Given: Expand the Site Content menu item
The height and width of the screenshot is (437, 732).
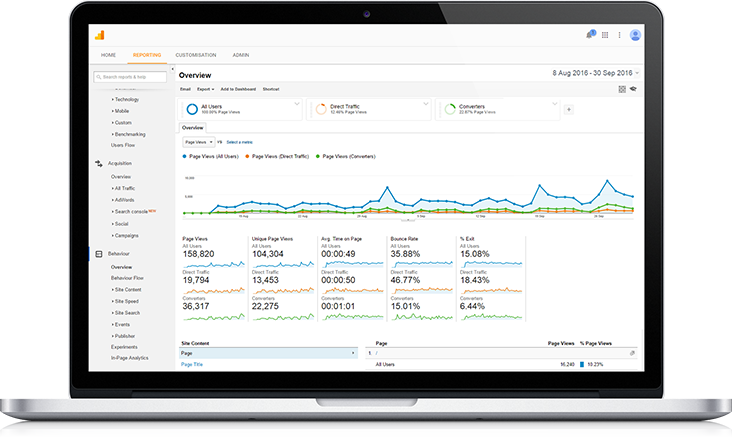Looking at the screenshot, I should coord(127,290).
